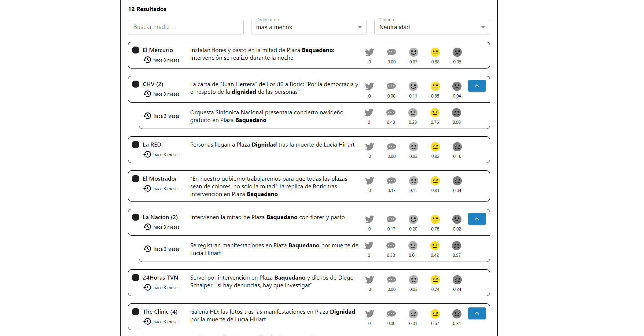Screen dimensions: 644x336
Task: Open the Criterio dropdown showing Neutralidad
Action: click(431, 27)
